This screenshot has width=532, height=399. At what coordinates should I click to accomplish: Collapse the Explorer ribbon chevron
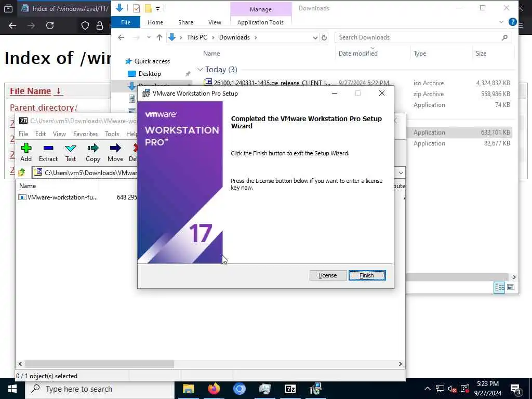pos(501,22)
